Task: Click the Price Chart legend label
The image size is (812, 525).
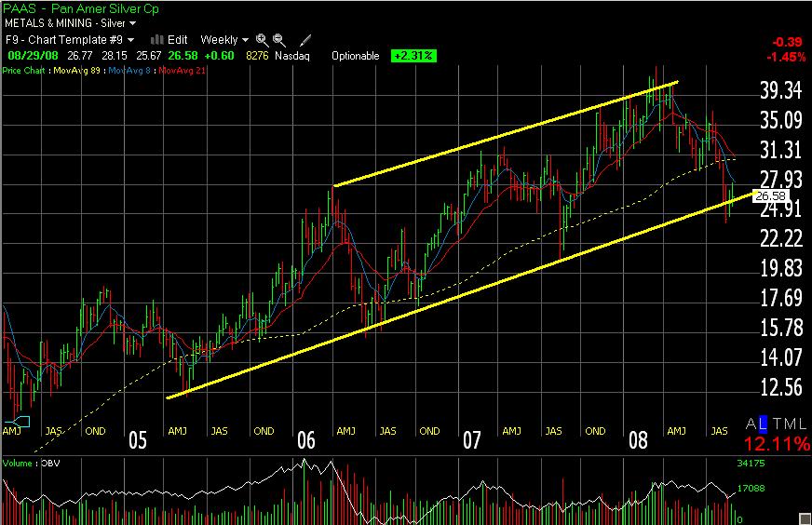Action: pyautogui.click(x=23, y=71)
